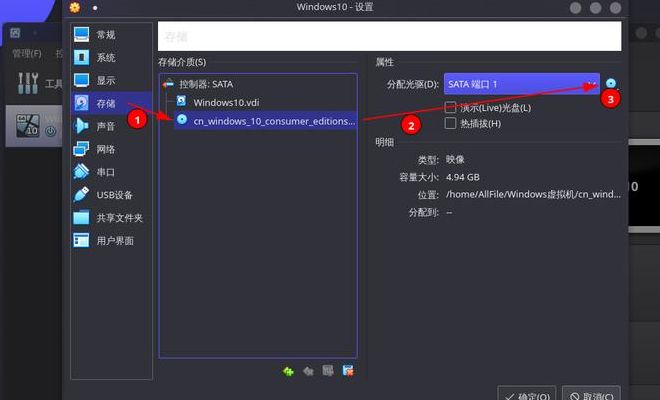
Task: Click the power-state icon on Windows10 VM entry
Action: [x=51, y=131]
